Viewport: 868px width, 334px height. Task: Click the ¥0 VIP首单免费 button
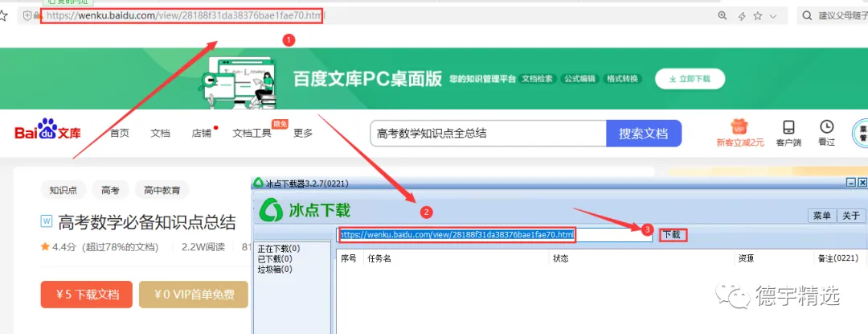coord(193,294)
